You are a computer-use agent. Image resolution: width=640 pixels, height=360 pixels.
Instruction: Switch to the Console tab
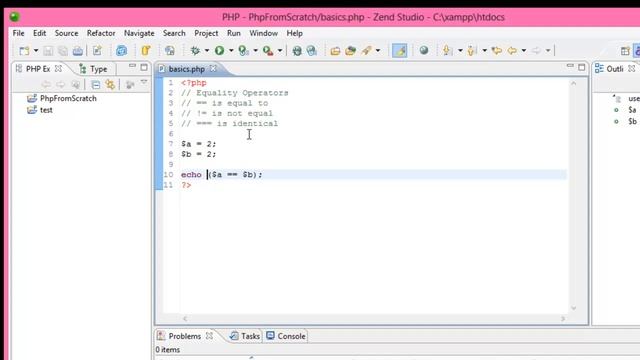click(291, 336)
